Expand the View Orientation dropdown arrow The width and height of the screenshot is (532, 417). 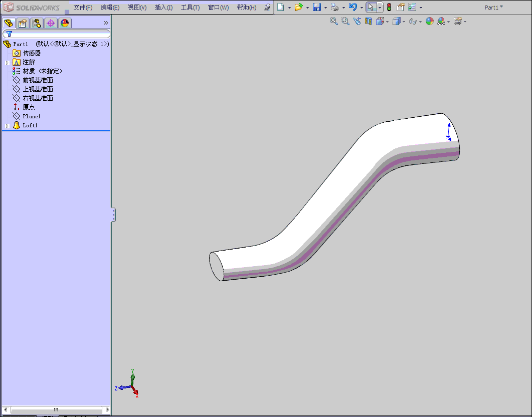[387, 22]
